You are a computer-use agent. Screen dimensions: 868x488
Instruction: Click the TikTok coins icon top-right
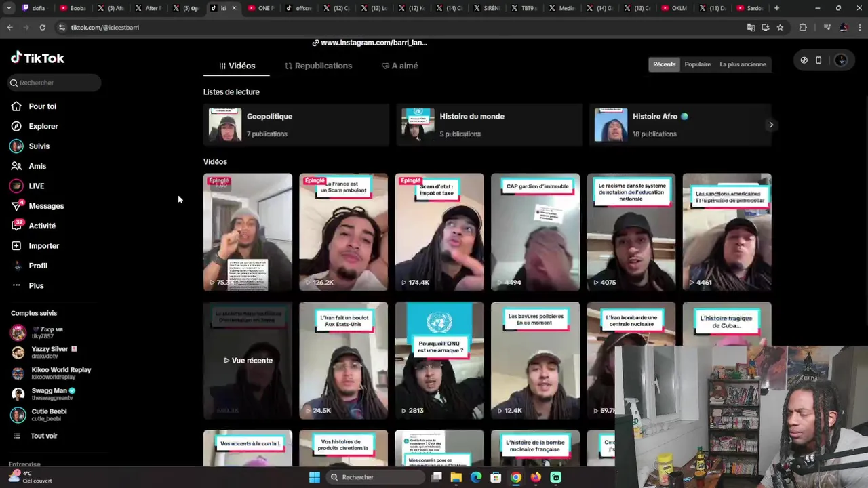coord(804,60)
